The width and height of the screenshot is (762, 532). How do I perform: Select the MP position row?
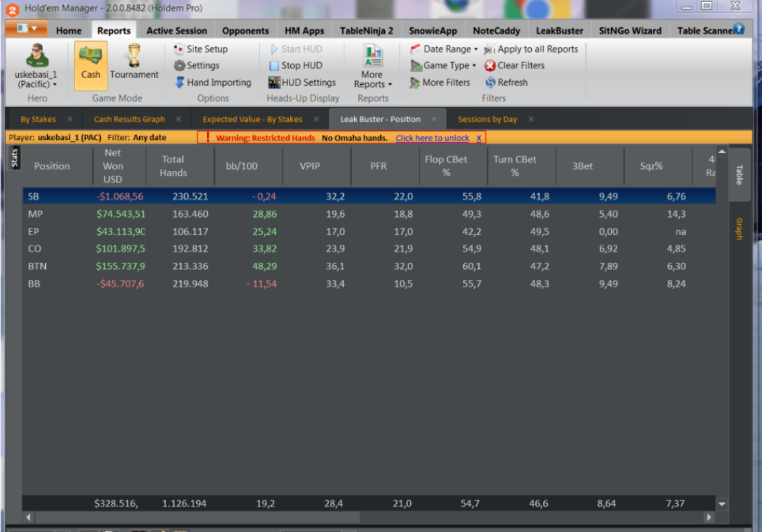pyautogui.click(x=369, y=214)
